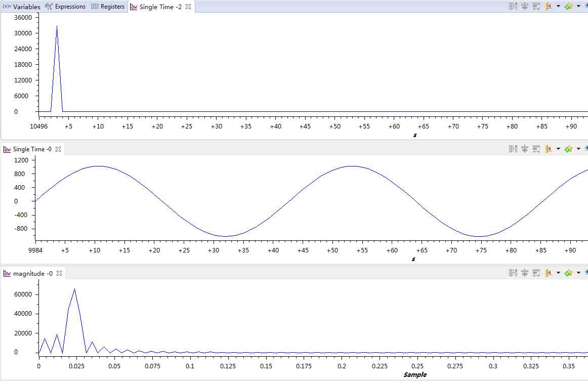Image resolution: width=588 pixels, height=381 pixels.
Task: Click the -800 y-axis label in middle graph
Action: (x=21, y=229)
